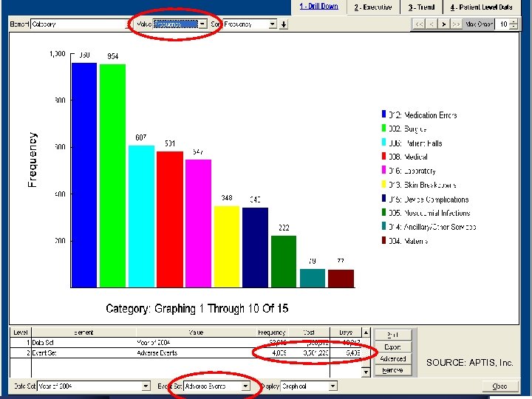Select the blue Medication Errors bar
This screenshot has width=532, height=399.
click(84, 175)
